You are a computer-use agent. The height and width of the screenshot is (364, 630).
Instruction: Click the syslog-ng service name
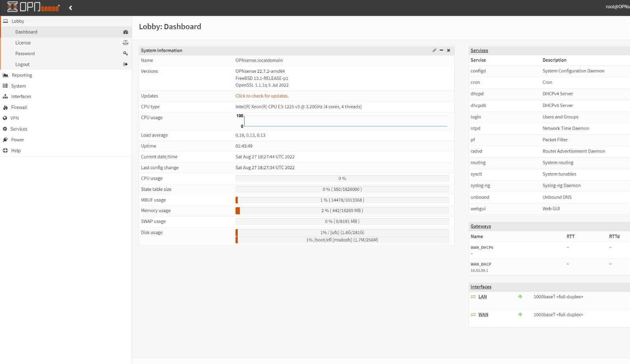tap(480, 186)
